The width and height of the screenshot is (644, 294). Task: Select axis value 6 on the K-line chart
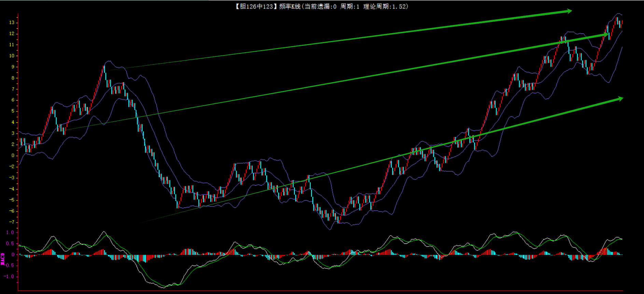coord(13,100)
